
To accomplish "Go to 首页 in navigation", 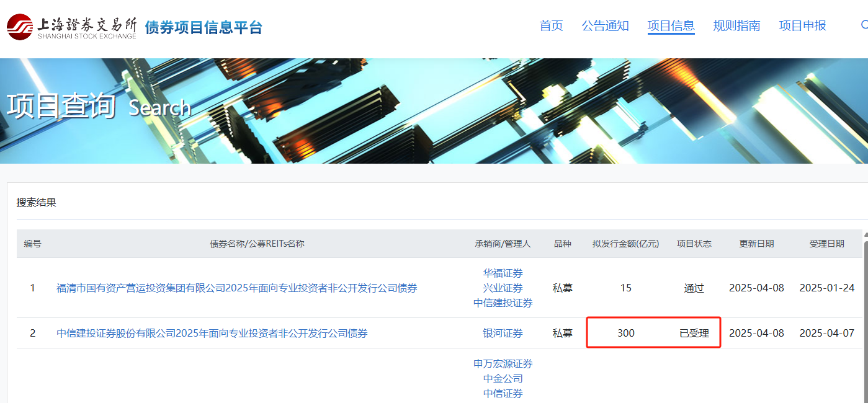I will pos(551,25).
